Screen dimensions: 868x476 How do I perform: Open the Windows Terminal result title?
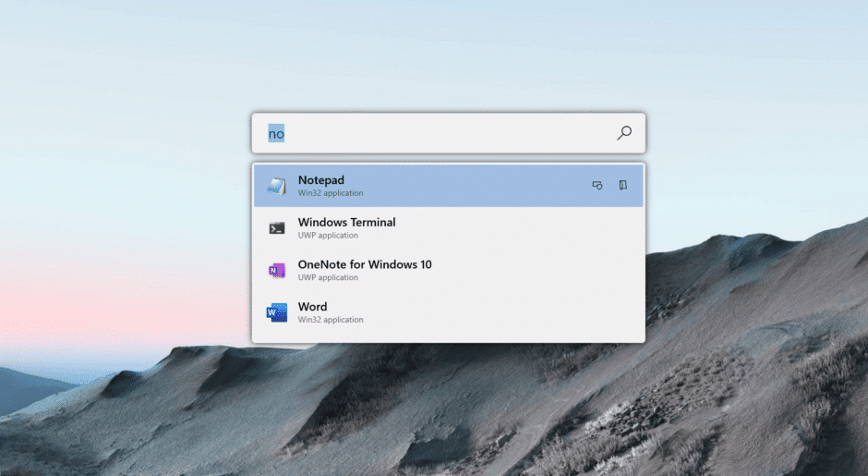point(346,222)
